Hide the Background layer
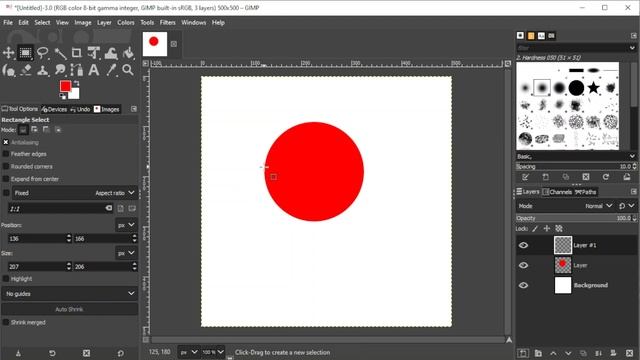Image resolution: width=640 pixels, height=360 pixels. pos(523,285)
